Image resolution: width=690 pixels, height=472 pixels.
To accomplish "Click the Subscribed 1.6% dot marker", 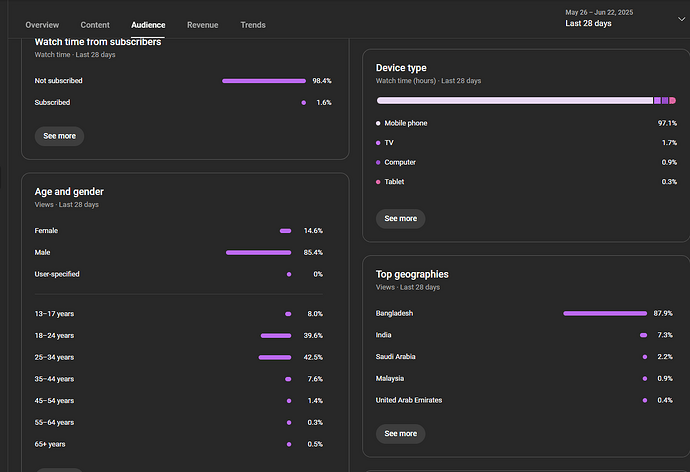I will [x=304, y=103].
